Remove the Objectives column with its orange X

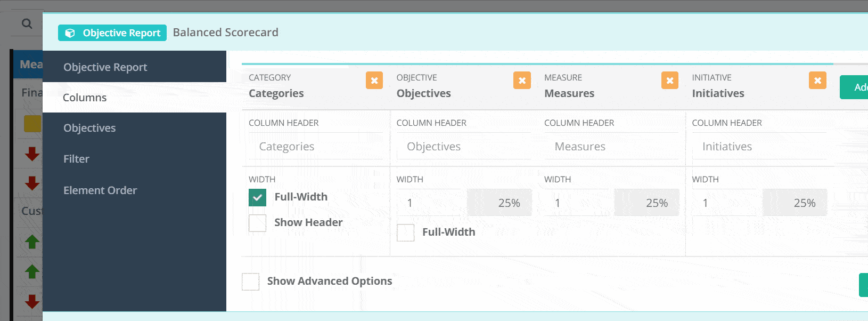pyautogui.click(x=522, y=80)
